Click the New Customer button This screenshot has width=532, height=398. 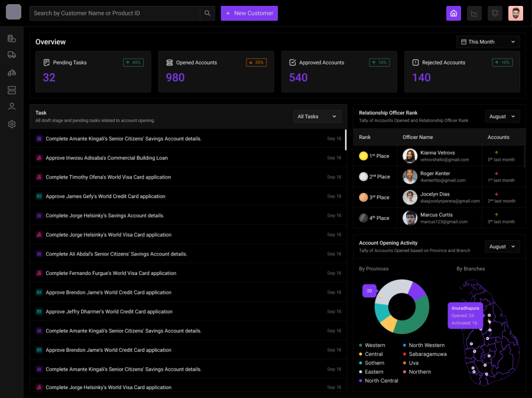(x=249, y=13)
